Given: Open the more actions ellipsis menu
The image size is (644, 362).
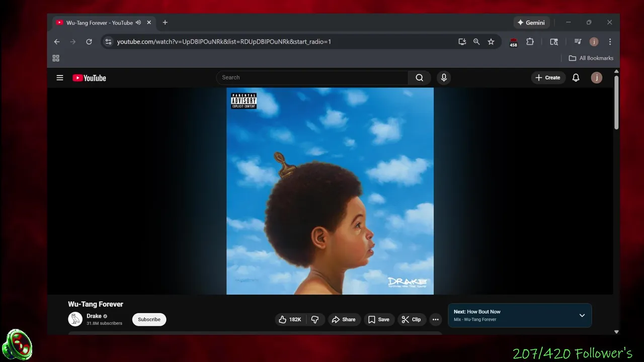Looking at the screenshot, I should click(436, 319).
